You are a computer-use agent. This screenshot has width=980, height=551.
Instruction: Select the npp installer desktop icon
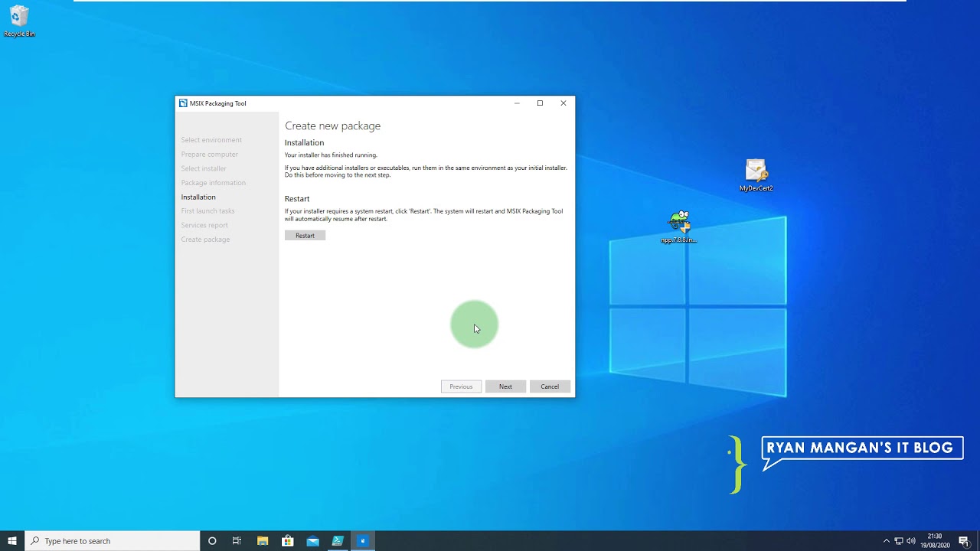679,227
